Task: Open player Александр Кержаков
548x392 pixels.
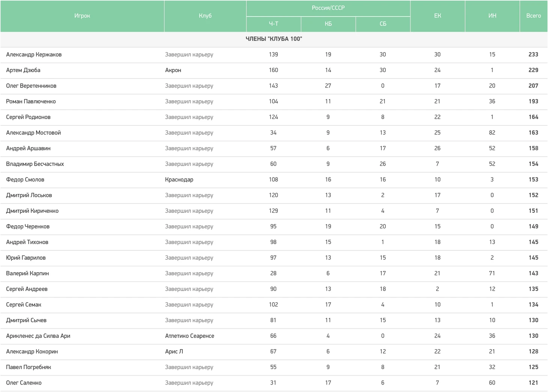Action: click(x=34, y=54)
